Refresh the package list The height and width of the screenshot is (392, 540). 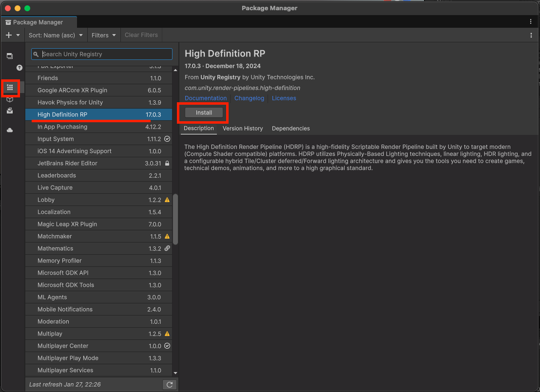coord(169,384)
